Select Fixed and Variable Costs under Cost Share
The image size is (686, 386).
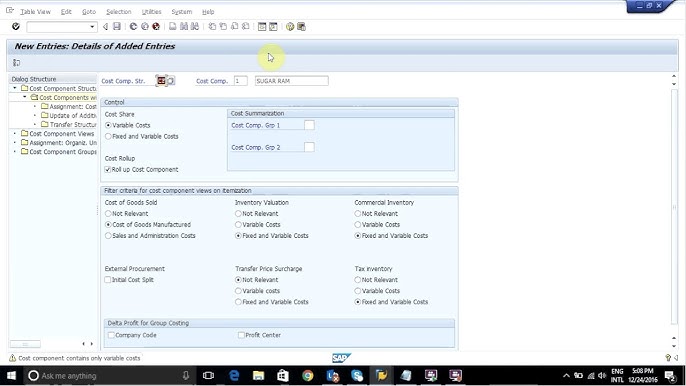tap(108, 137)
